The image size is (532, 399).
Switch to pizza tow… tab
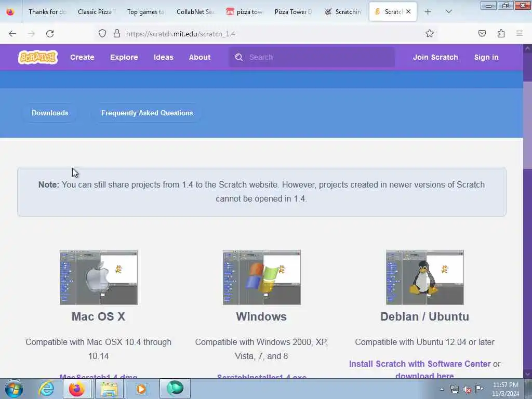244,12
